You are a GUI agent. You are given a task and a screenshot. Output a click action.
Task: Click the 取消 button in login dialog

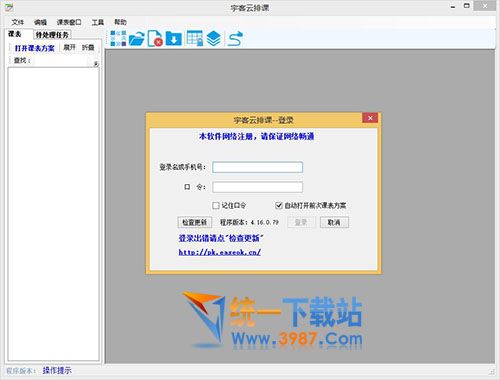point(334,222)
